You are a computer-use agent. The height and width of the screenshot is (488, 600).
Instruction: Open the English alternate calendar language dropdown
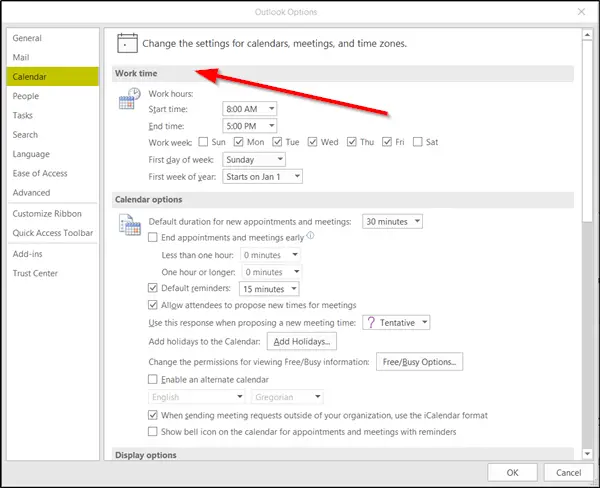[197, 397]
